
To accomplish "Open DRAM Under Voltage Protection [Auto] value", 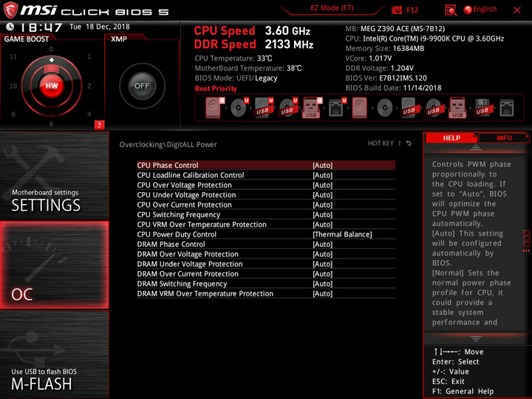I will pyautogui.click(x=322, y=264).
